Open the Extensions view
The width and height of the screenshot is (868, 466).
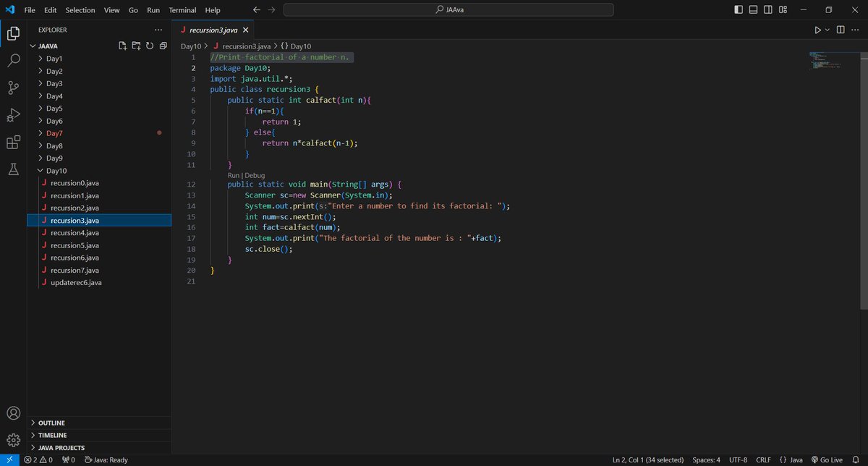point(13,143)
